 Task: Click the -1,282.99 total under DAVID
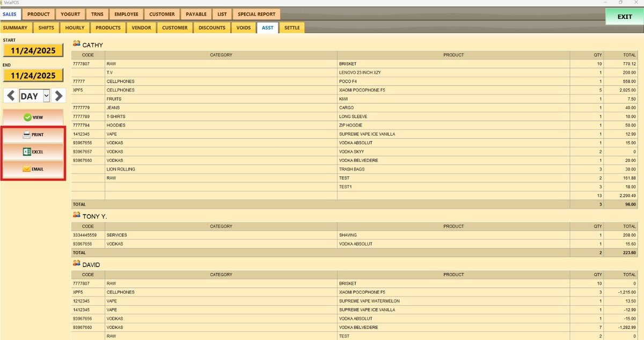click(621, 327)
